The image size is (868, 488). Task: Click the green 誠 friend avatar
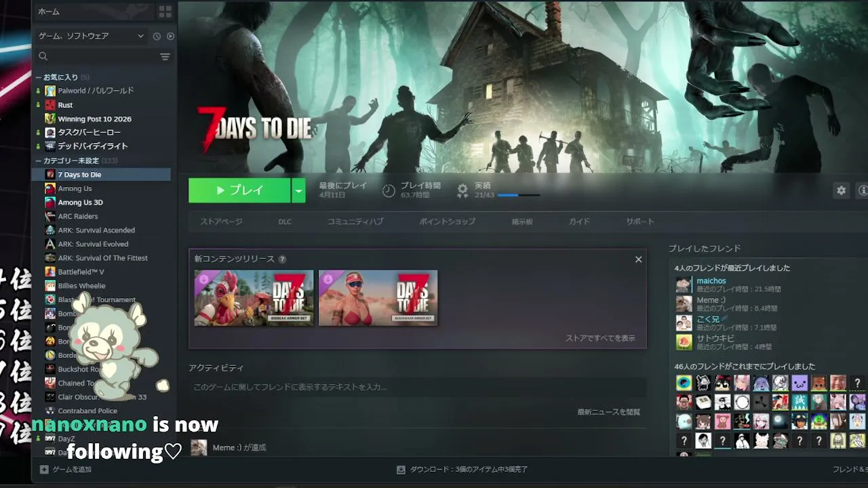click(800, 402)
